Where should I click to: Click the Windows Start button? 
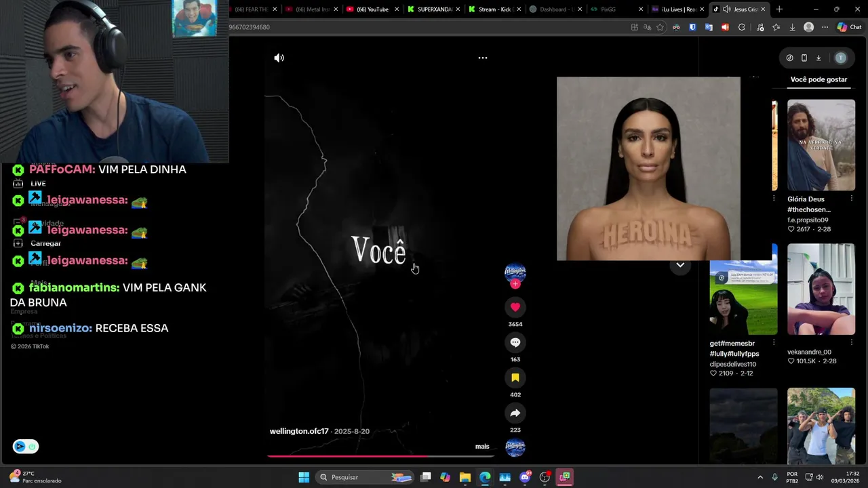pyautogui.click(x=304, y=477)
